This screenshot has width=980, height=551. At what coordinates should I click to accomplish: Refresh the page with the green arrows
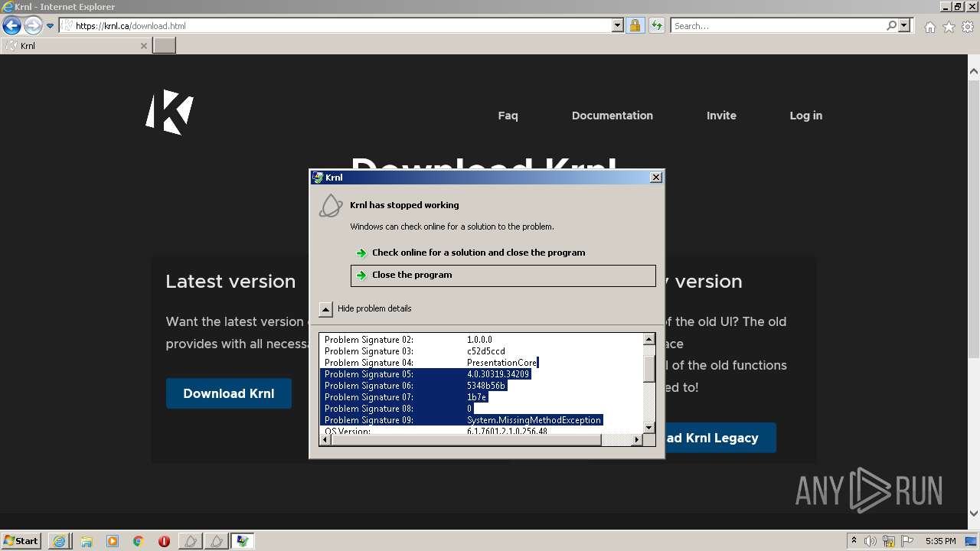[656, 26]
